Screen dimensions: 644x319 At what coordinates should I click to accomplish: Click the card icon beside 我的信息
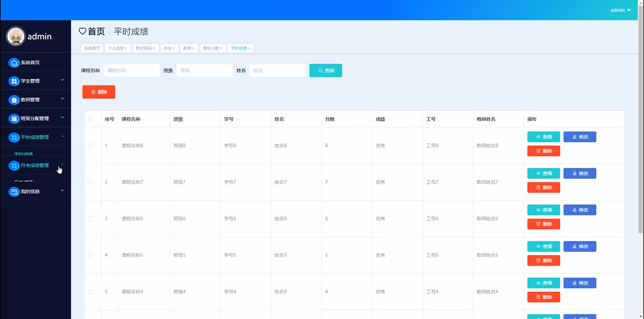tap(14, 191)
